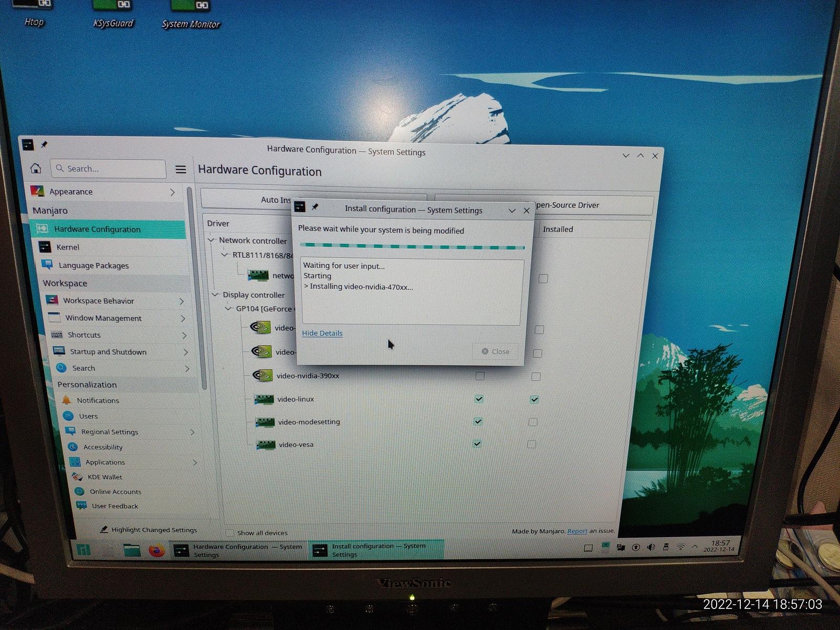840x630 pixels.
Task: Click the NVIDIA icon for video-nvidia-390xx
Action: 262,375
